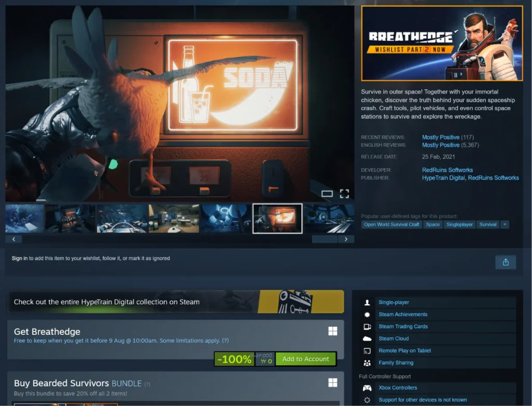Click the plus button to add tags
Viewport: 532px width, 406px height.
[x=505, y=224]
